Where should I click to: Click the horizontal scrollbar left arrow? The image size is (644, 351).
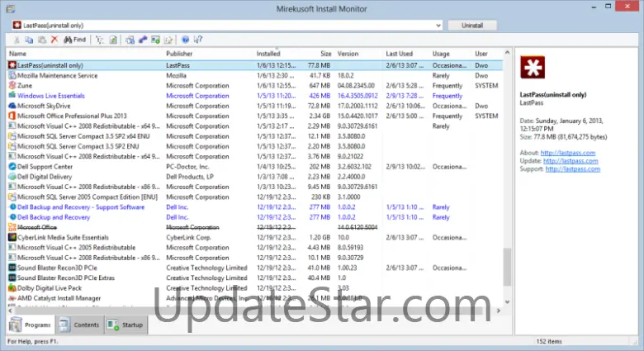(11, 311)
